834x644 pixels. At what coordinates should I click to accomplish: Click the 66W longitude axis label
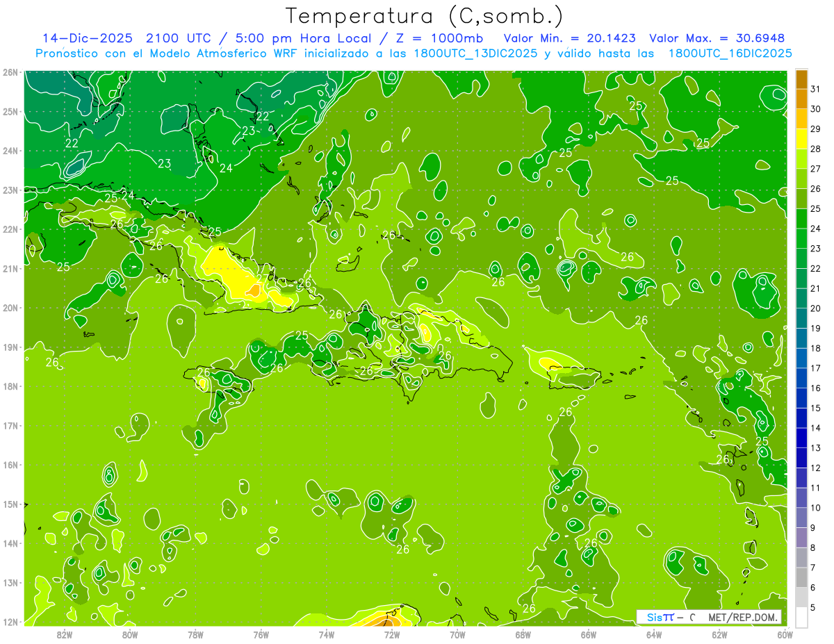pyautogui.click(x=588, y=634)
